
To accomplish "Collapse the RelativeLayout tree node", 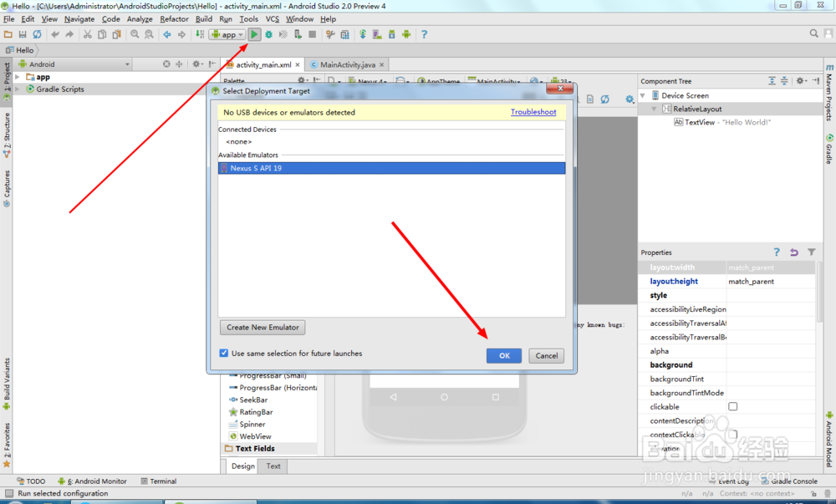I will pos(654,109).
